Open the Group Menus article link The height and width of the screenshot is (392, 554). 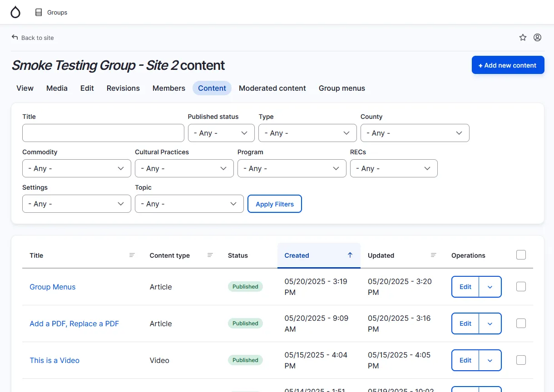coord(53,287)
